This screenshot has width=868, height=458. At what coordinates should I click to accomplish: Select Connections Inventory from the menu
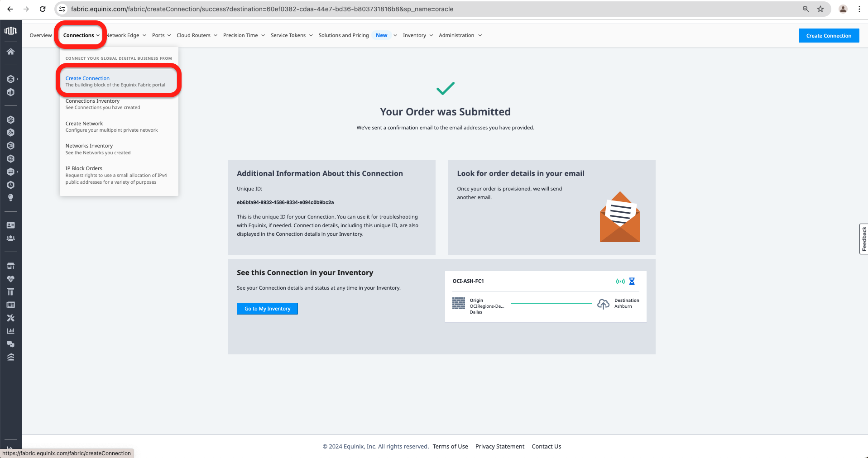pyautogui.click(x=93, y=101)
